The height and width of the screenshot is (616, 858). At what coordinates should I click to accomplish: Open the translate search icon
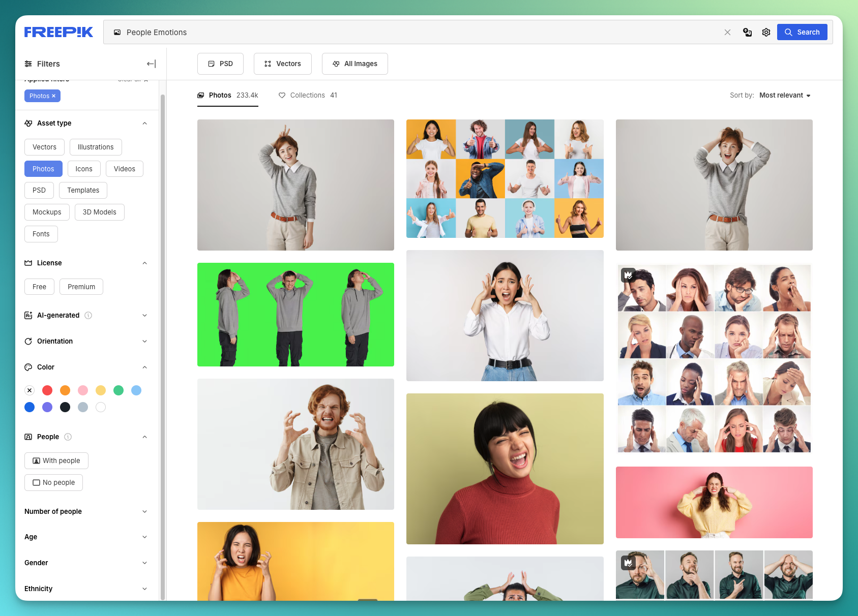click(x=747, y=32)
